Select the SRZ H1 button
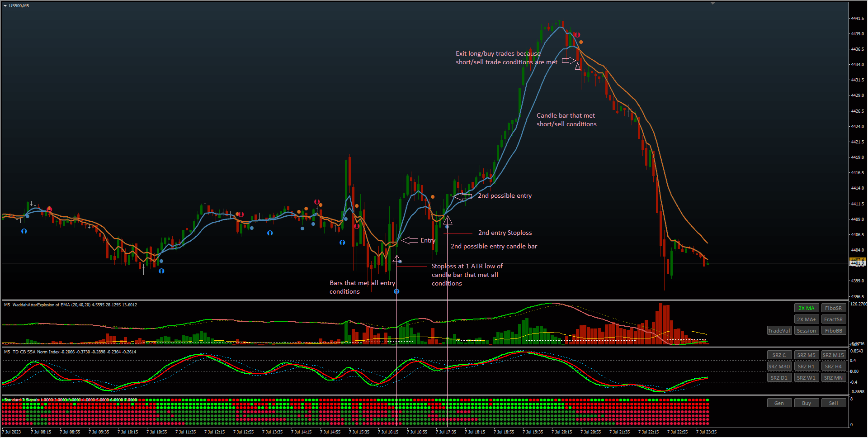The height and width of the screenshot is (438, 868). (x=807, y=367)
